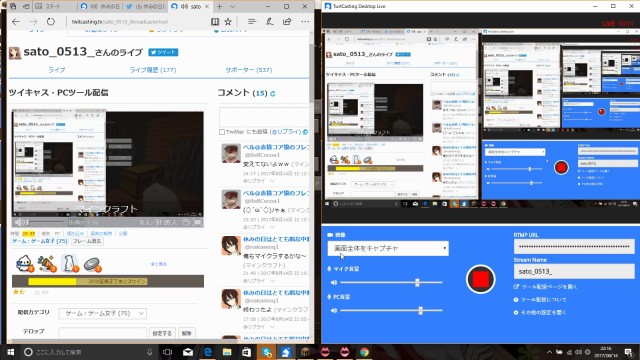The width and height of the screenshot is (640, 360).
Task: Add page to favorites with star icon
Action: pos(228,22)
